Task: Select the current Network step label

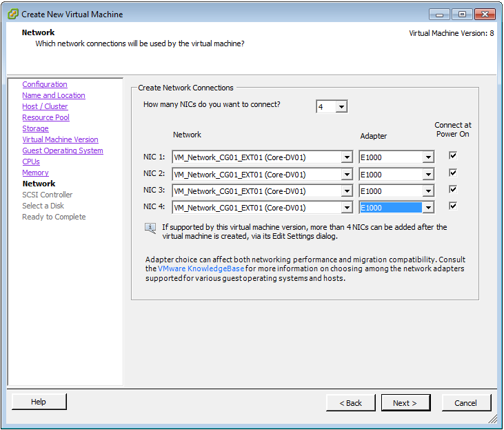Action: [x=39, y=184]
